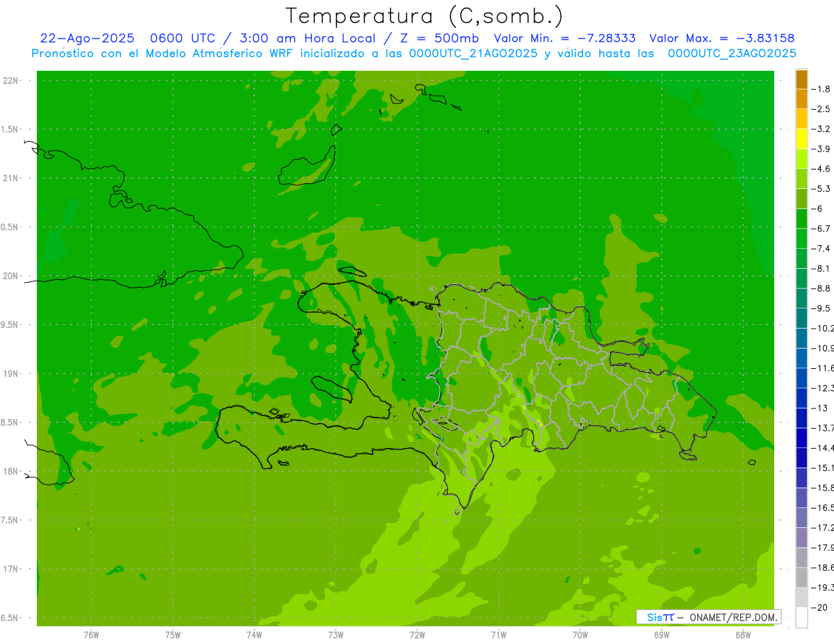Click the "-6" color scale label
Screen dimensions: 834x644
click(816, 208)
